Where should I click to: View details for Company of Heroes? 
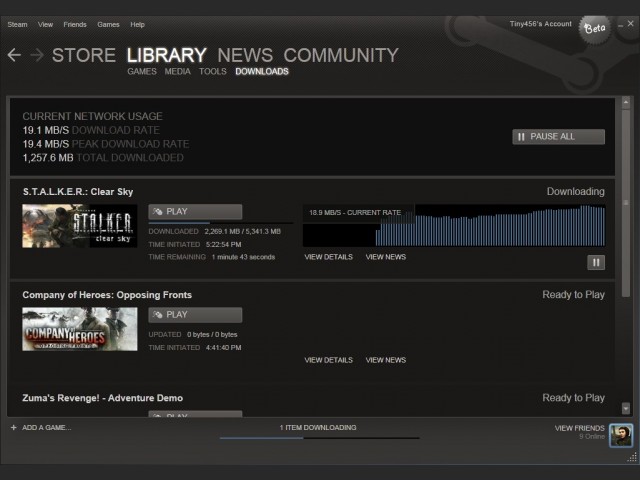click(329, 360)
